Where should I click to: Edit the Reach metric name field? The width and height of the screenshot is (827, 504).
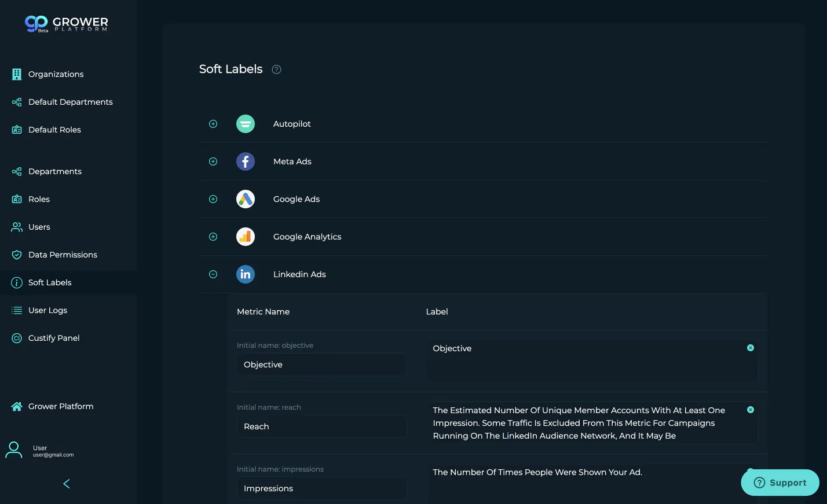(321, 426)
